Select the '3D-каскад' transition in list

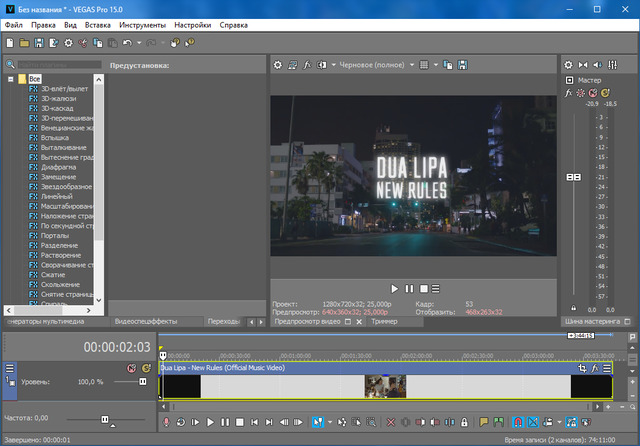click(57, 108)
